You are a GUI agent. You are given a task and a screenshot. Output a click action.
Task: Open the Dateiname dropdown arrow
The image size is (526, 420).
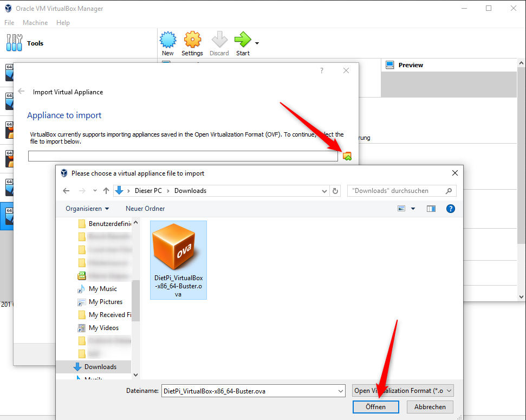[x=341, y=391]
